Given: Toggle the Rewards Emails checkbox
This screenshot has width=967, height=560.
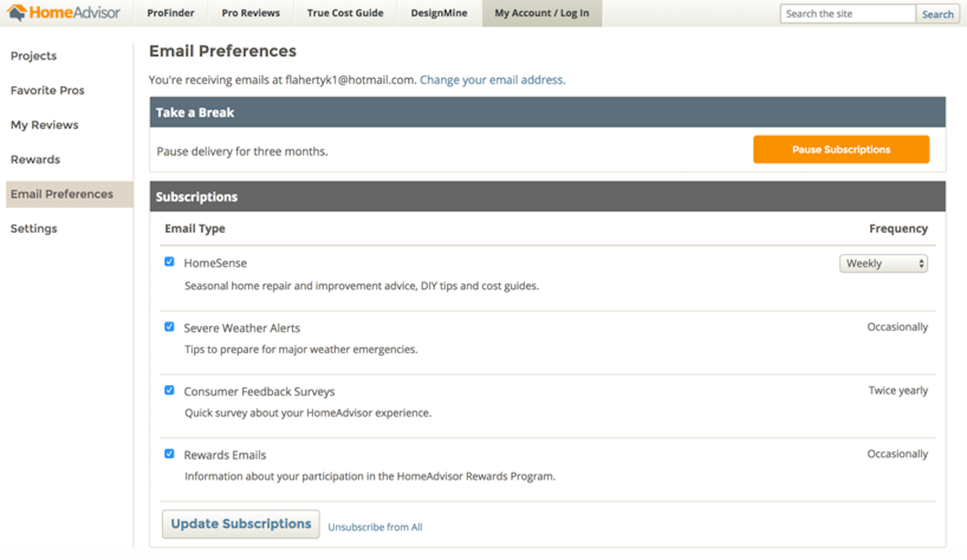Looking at the screenshot, I should coord(169,454).
